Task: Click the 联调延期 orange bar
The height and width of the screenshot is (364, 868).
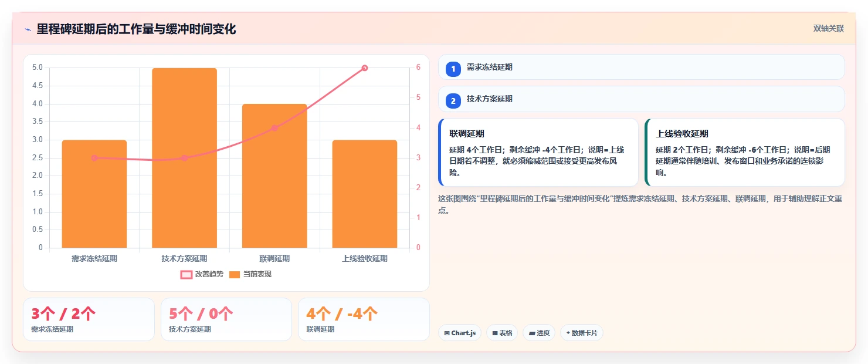Action: tap(274, 176)
